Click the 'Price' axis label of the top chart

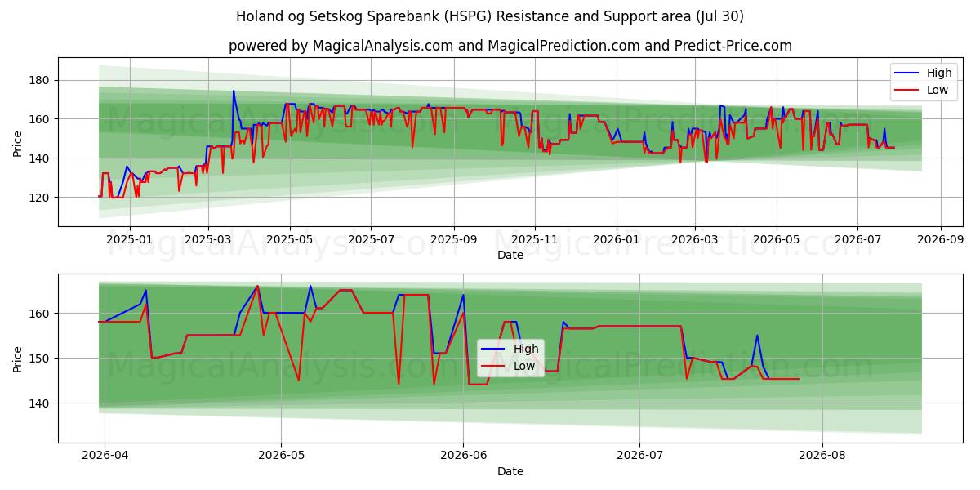point(18,141)
